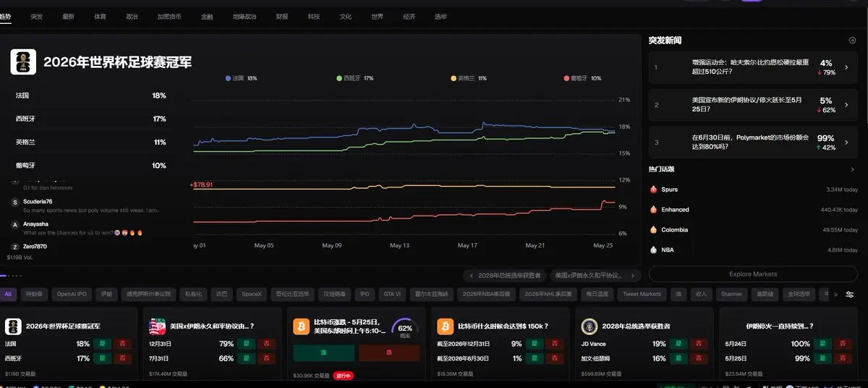The image size is (868, 388).
Task: Select the 是 button for 截至2026年12月31日 9%
Action: (x=535, y=344)
